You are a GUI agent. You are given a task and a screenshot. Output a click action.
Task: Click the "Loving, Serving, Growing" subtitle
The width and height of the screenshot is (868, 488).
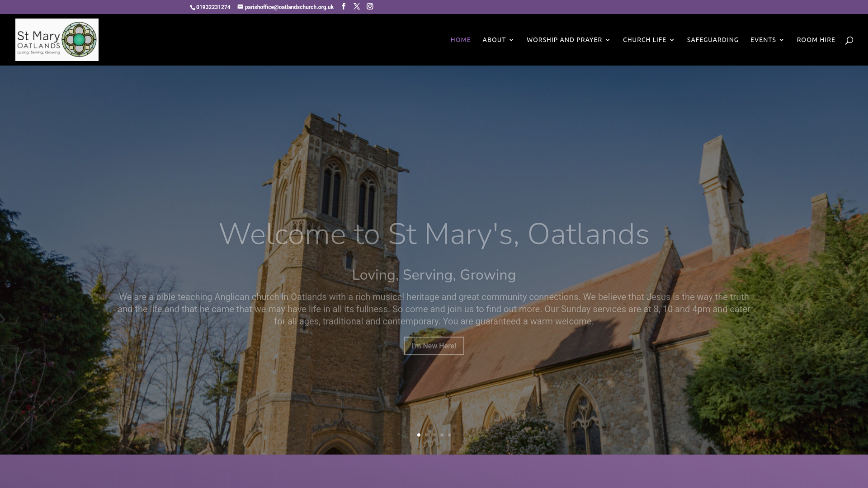tap(434, 275)
